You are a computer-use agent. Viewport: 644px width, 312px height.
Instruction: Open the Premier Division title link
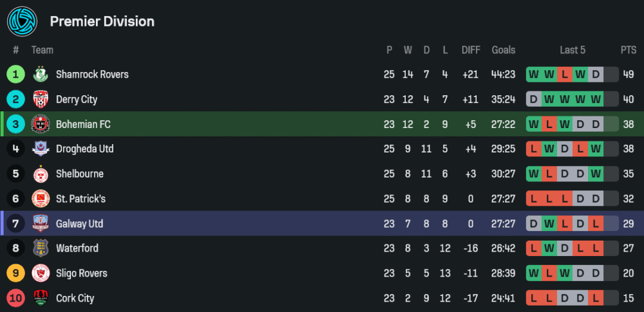102,21
